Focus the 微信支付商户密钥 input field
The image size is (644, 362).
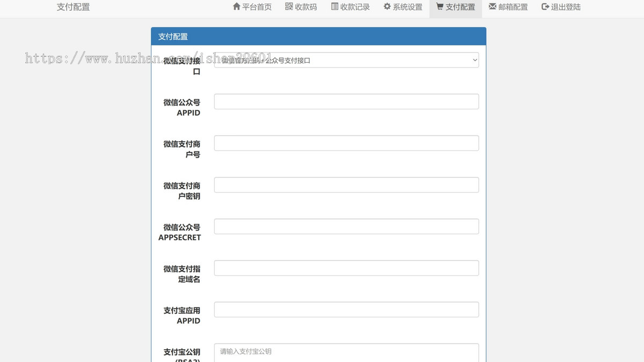tap(347, 185)
